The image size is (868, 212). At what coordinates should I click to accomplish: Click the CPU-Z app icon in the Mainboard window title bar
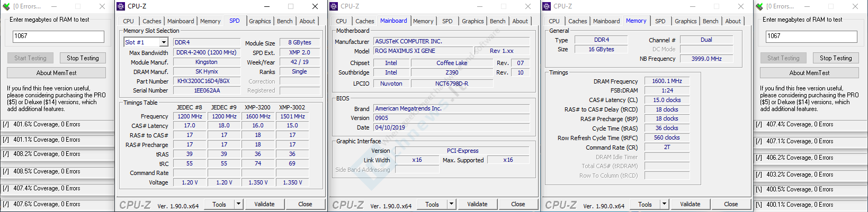coord(334,6)
